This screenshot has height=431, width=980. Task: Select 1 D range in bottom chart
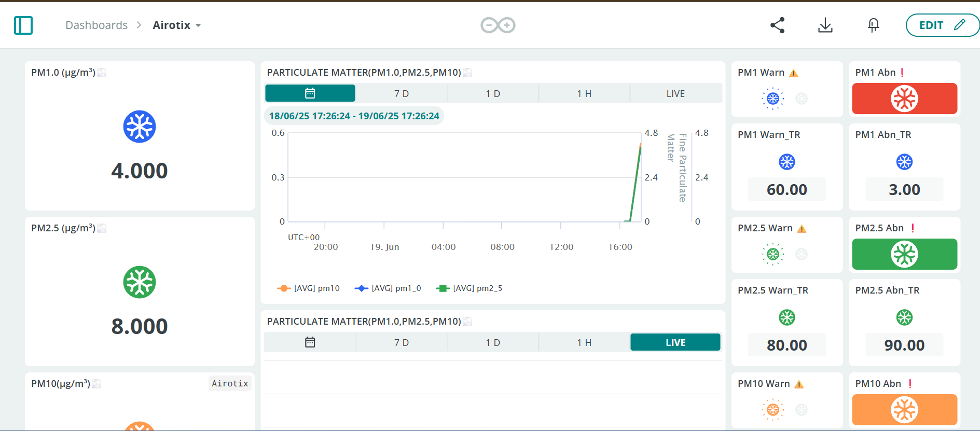493,342
